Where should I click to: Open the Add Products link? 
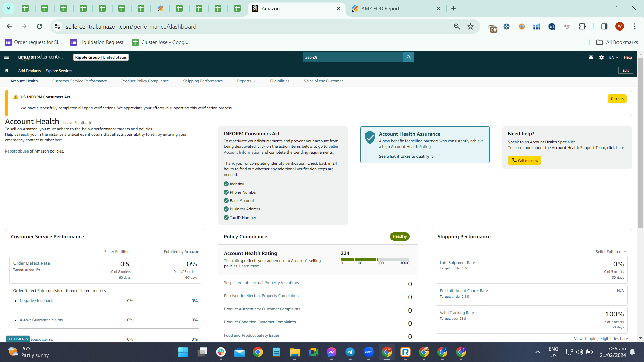pos(30,71)
